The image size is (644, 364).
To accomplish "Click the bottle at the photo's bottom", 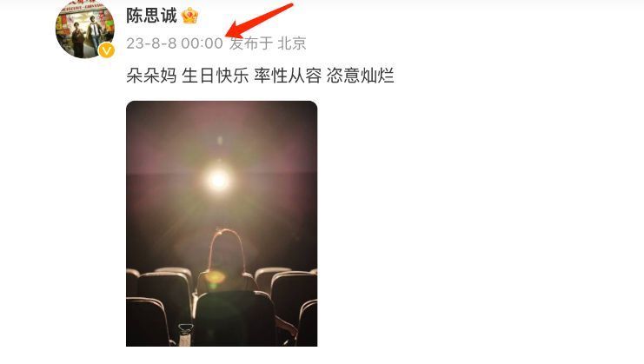I will coord(185,334).
